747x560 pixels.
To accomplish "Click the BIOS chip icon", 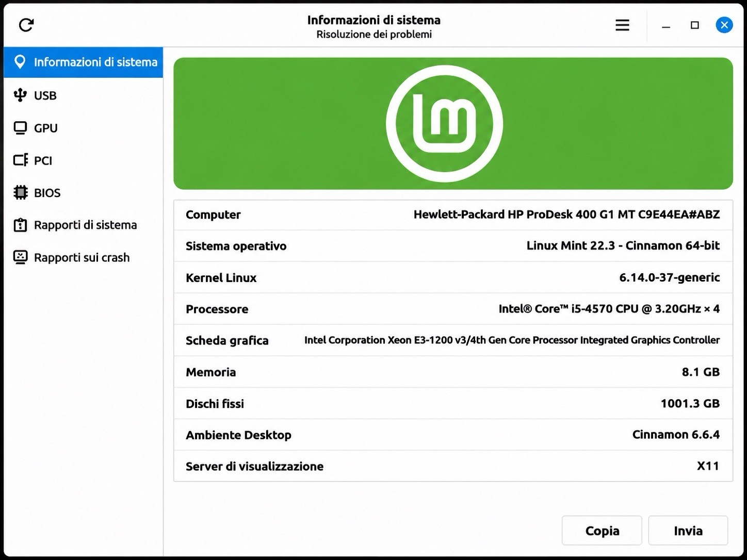I will (x=20, y=192).
